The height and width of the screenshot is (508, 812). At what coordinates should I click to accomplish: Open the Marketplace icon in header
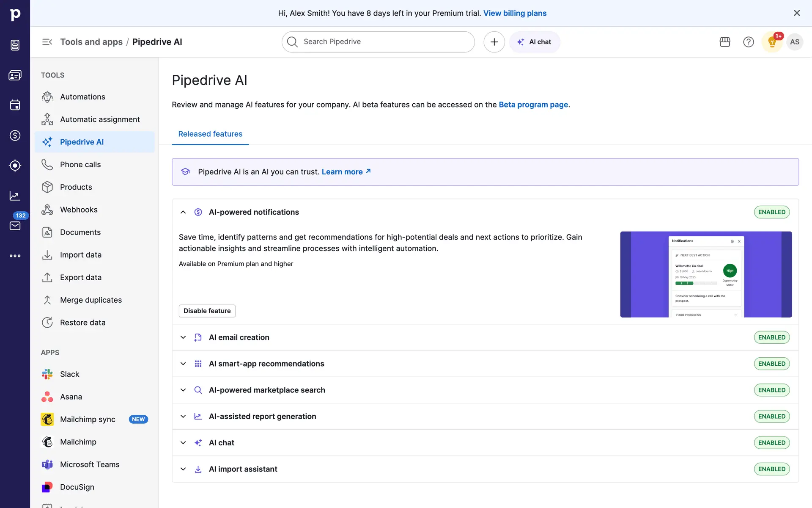pyautogui.click(x=725, y=42)
